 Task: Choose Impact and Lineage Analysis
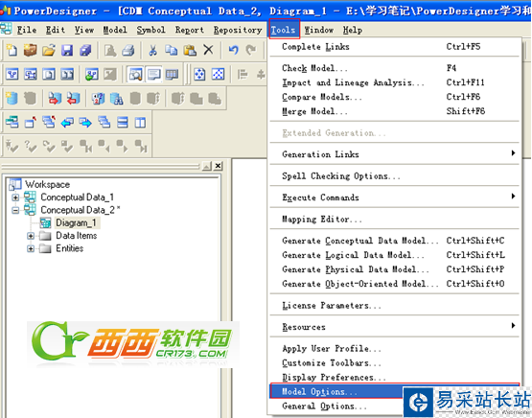point(395,82)
